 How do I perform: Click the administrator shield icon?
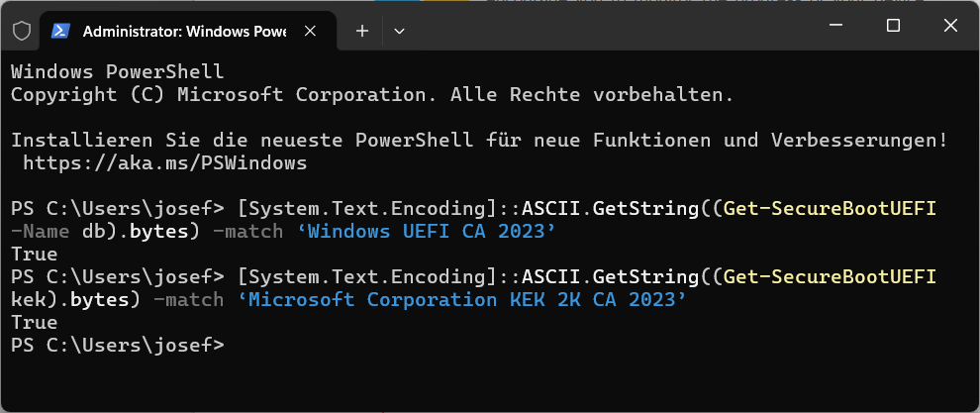(x=22, y=31)
